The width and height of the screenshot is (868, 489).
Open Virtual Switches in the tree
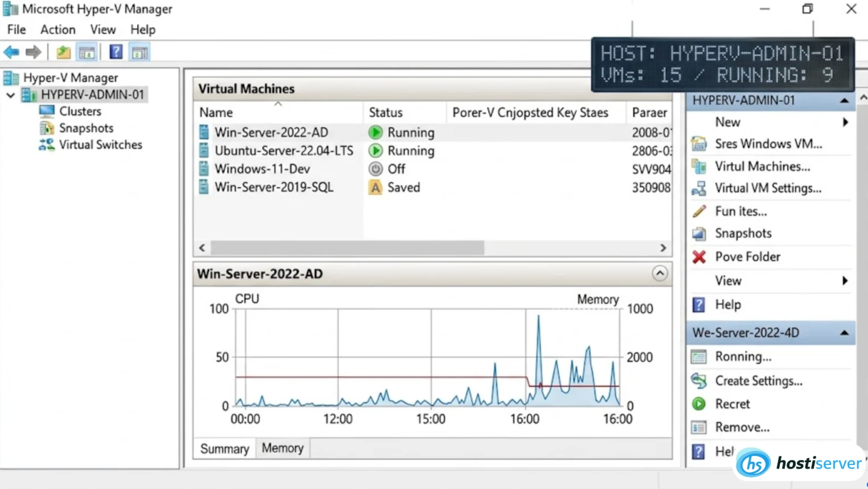pos(101,145)
